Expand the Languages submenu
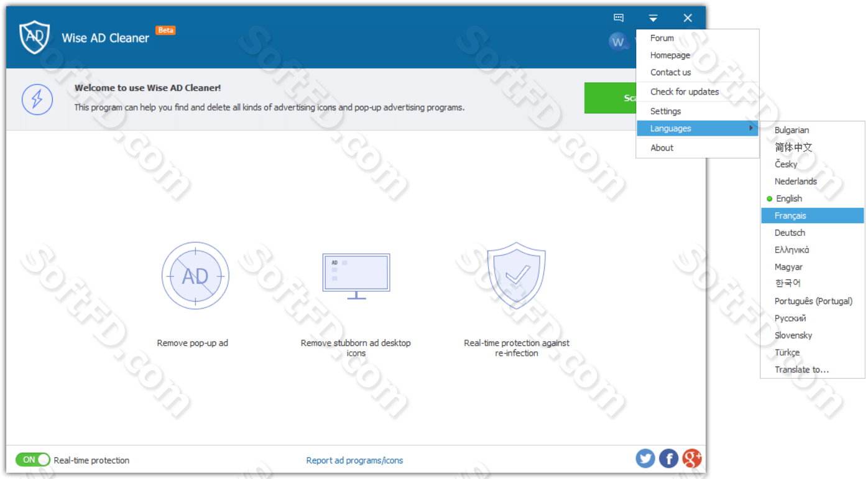 [x=698, y=128]
